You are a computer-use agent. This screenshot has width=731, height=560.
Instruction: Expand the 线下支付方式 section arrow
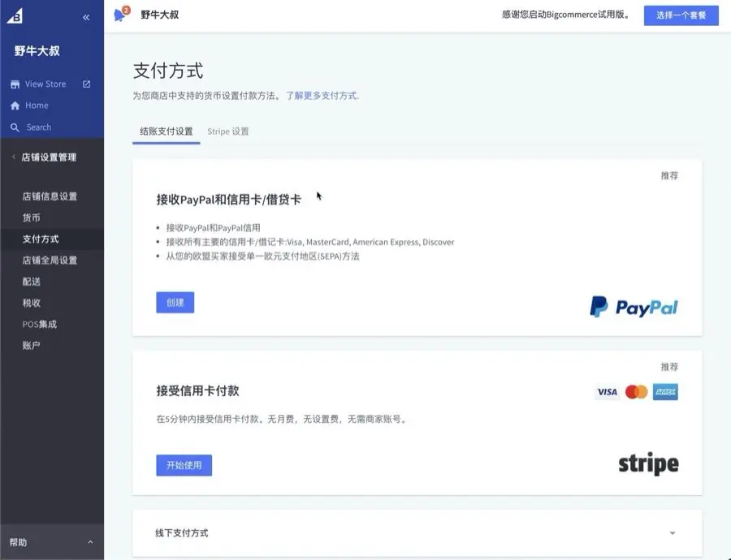[673, 533]
